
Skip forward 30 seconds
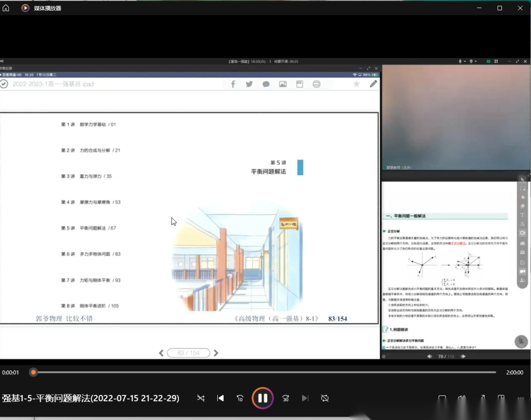[285, 398]
